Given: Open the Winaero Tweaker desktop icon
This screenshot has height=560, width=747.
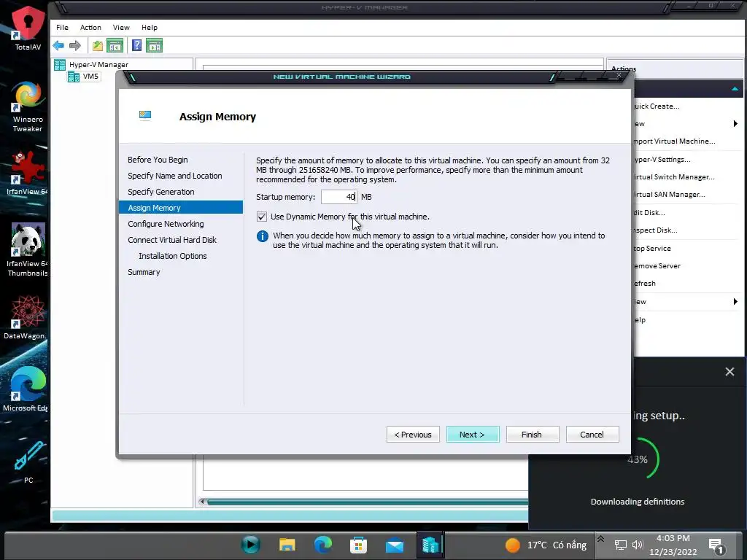Looking at the screenshot, I should pos(28,106).
